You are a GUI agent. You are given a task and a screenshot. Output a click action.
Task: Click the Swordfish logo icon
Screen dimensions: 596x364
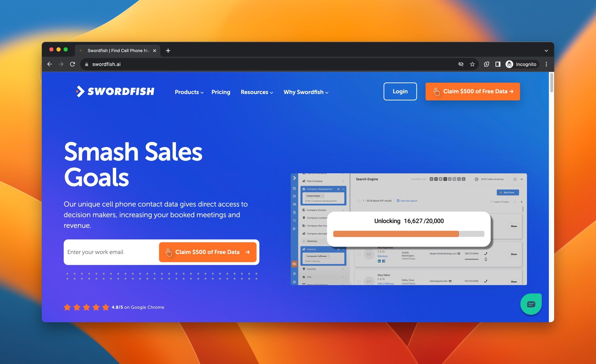(x=78, y=91)
